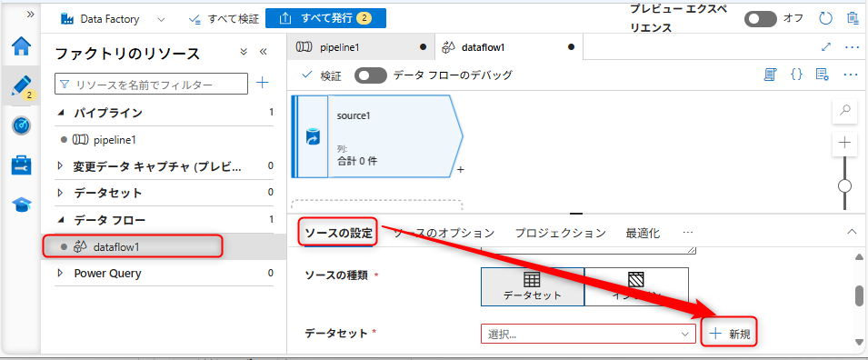
Task: Select データセット as source type
Action: coord(532,286)
